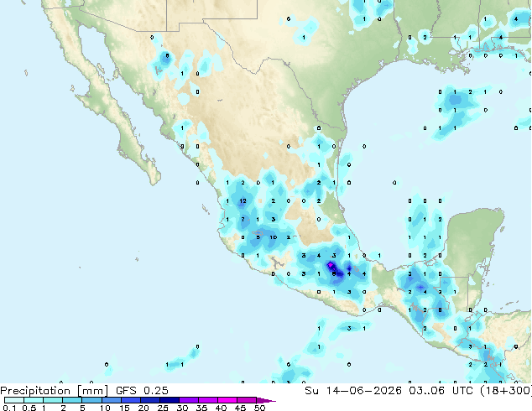Click the pointed arrow tip ending the legend bar
This screenshot has width=532, height=411.
point(266,400)
